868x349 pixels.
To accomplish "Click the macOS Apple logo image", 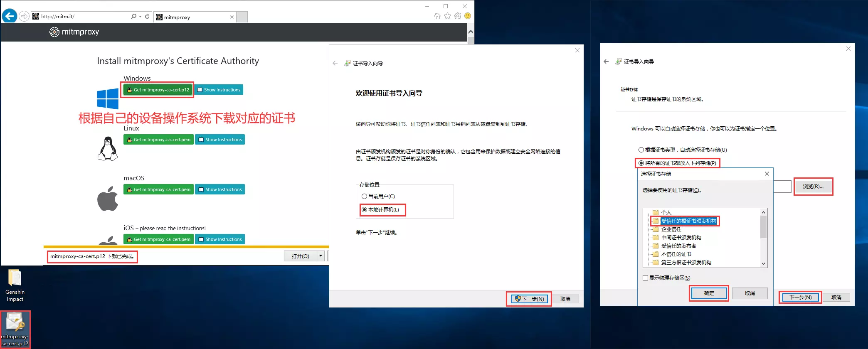I will click(x=108, y=199).
